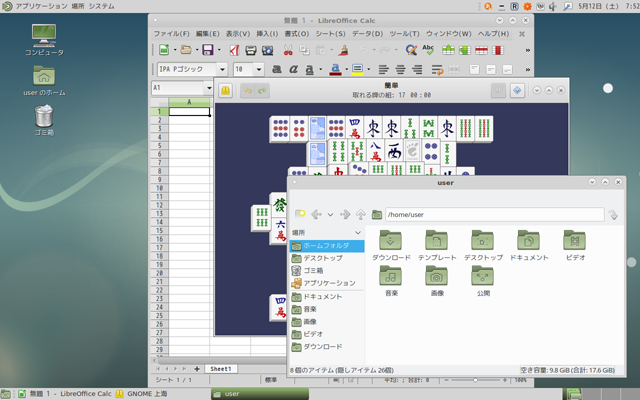Select アプリケーション in file manager sidebar

pyautogui.click(x=329, y=283)
